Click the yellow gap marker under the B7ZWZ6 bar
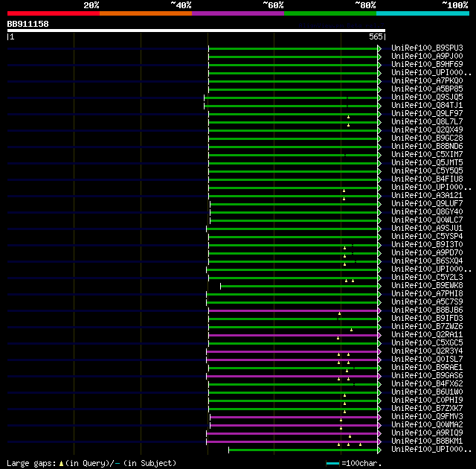This screenshot has height=469, width=476. [x=351, y=330]
